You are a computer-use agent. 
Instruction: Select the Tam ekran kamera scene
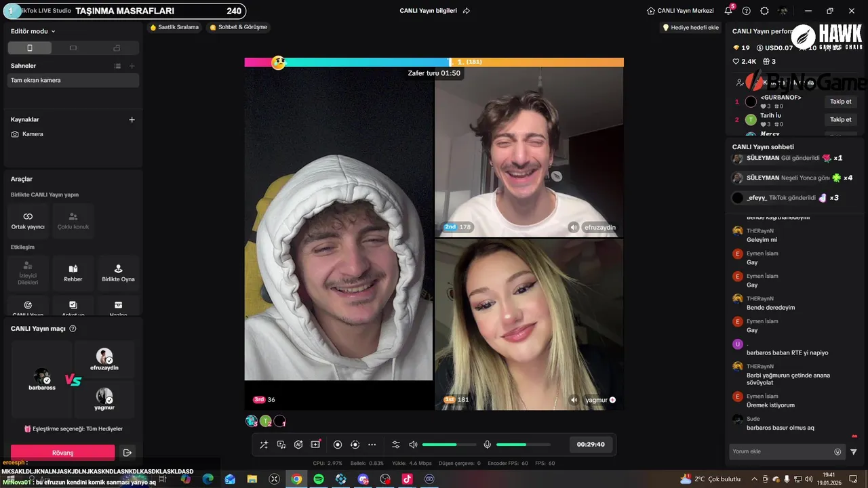[73, 80]
